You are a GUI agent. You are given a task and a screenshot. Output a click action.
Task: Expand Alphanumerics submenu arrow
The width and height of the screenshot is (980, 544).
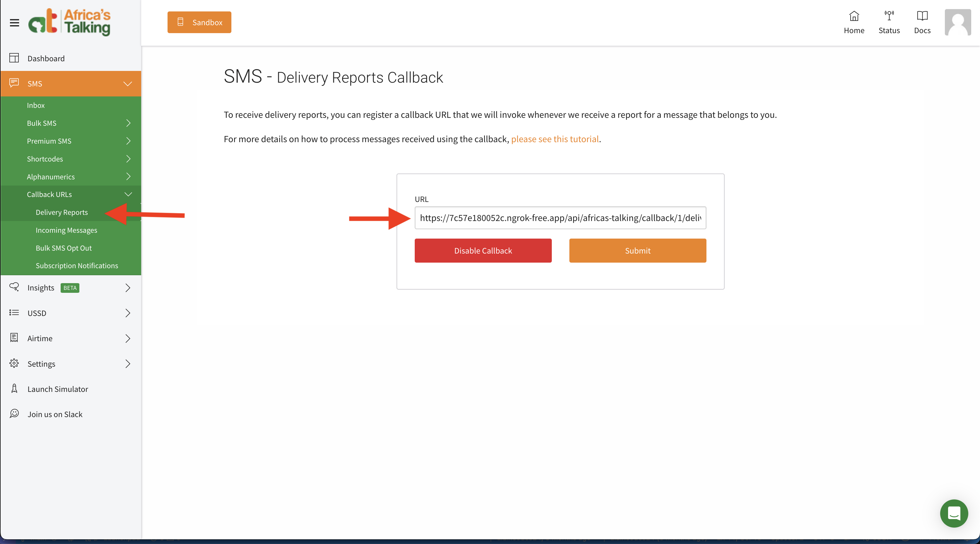coord(128,177)
